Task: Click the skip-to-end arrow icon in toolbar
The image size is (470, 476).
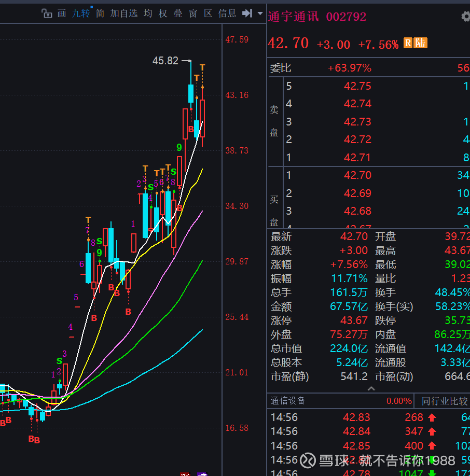Action: pos(247,13)
